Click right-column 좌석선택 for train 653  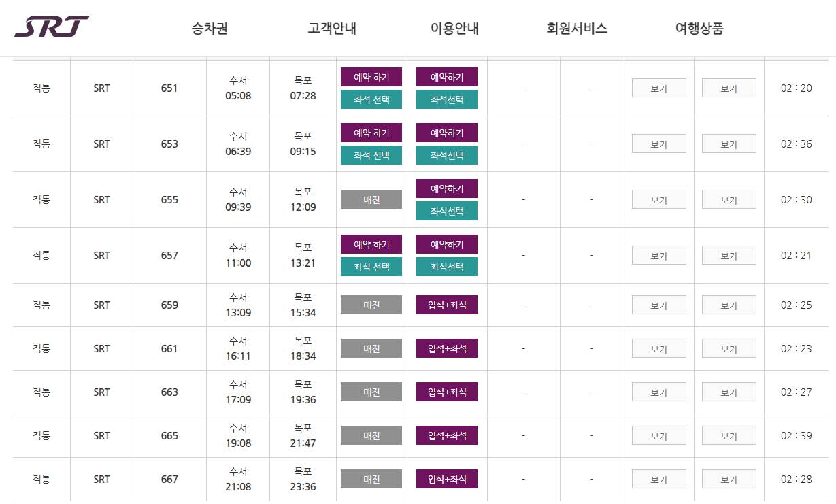(x=447, y=155)
